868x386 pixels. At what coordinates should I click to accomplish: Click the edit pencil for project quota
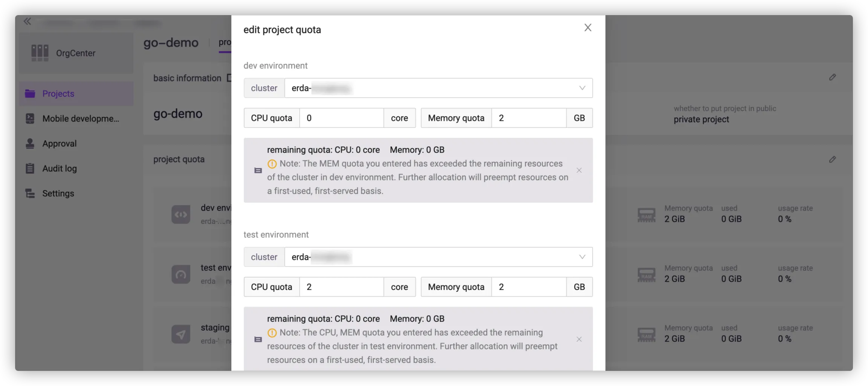click(x=832, y=159)
